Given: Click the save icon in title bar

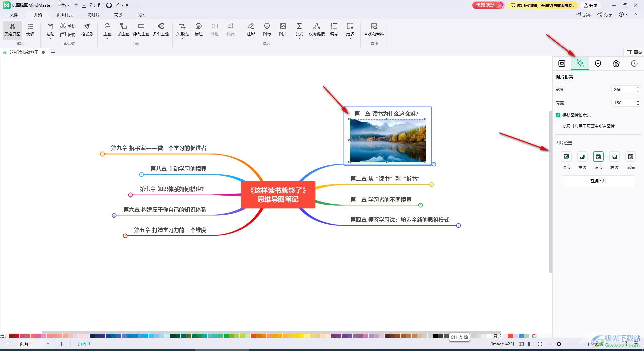Looking at the screenshot, I should point(101,5).
